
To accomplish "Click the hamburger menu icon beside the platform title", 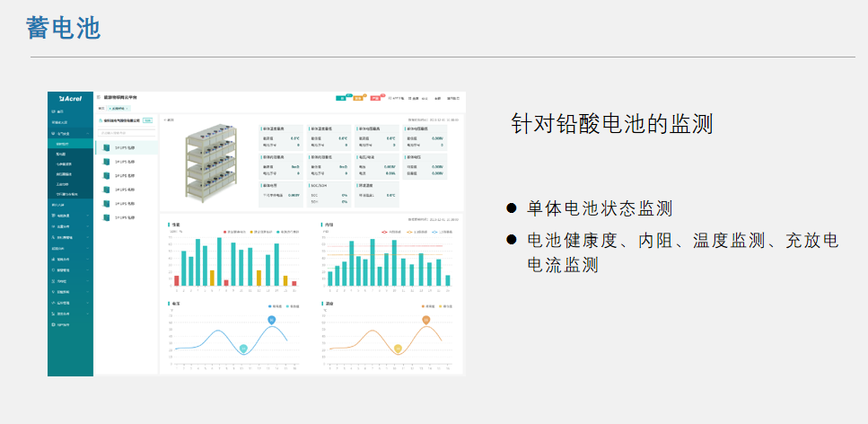I will pos(99,97).
